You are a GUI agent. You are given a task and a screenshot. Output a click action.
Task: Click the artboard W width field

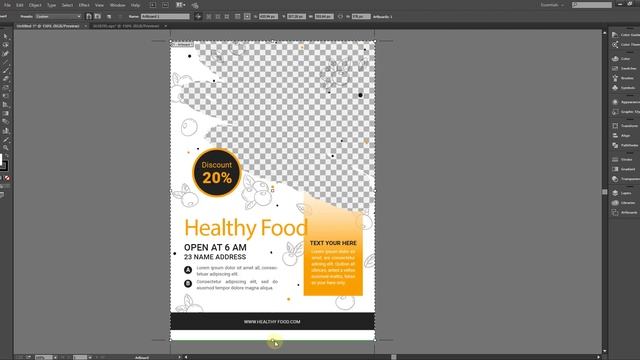[324, 17]
